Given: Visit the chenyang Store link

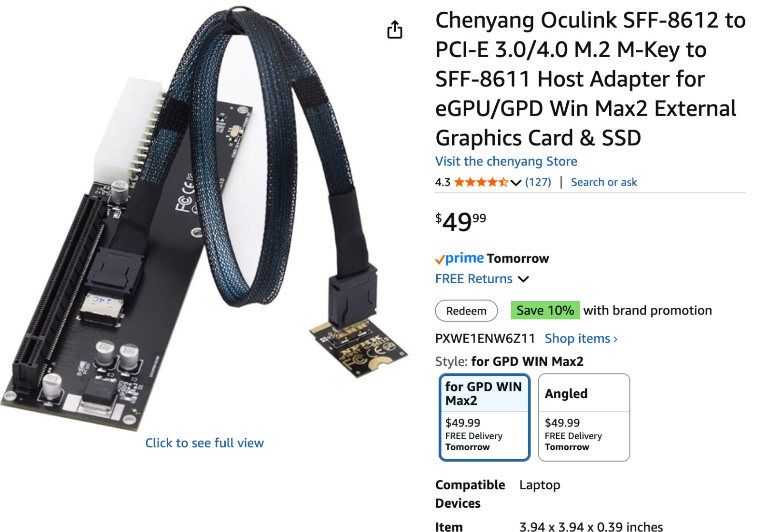Looking at the screenshot, I should (x=506, y=161).
